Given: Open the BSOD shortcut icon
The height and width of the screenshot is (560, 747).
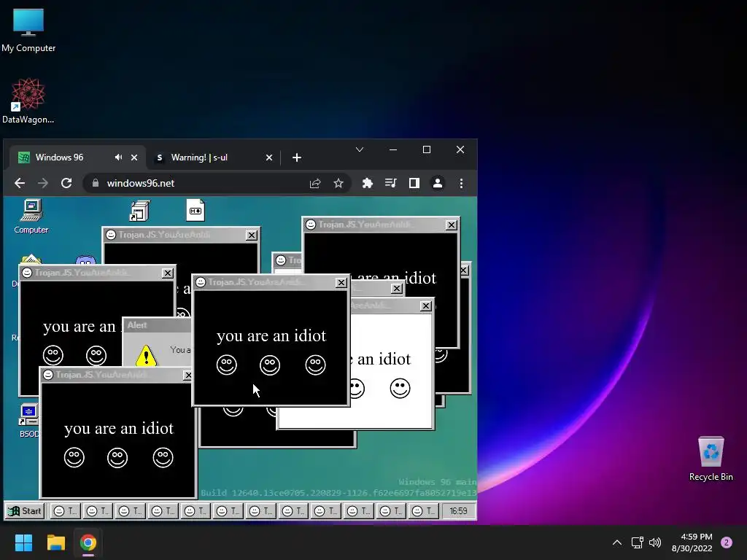Looking at the screenshot, I should pyautogui.click(x=28, y=421).
